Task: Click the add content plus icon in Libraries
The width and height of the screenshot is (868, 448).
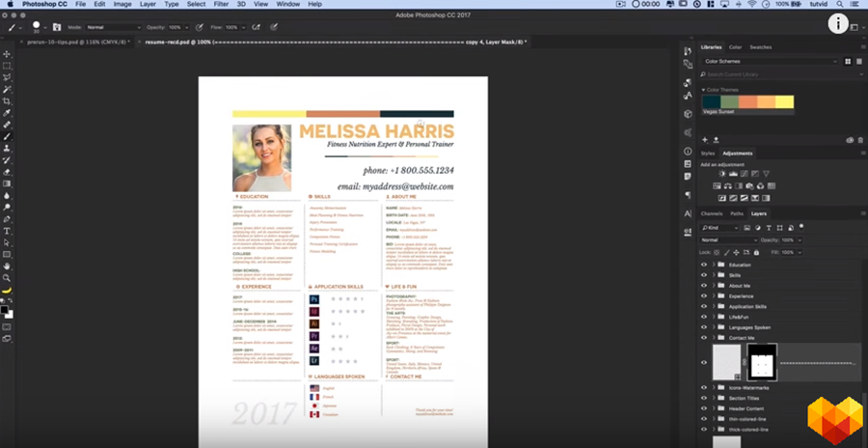Action: point(705,139)
